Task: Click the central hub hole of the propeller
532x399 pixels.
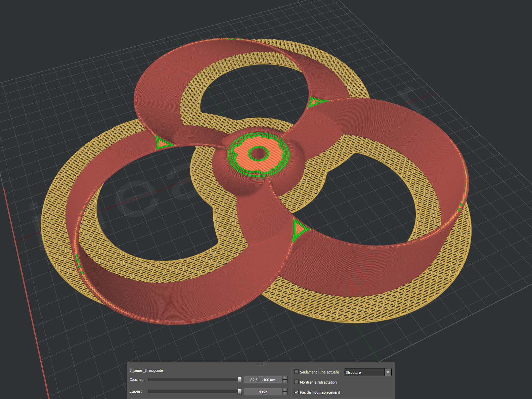Action: (258, 154)
